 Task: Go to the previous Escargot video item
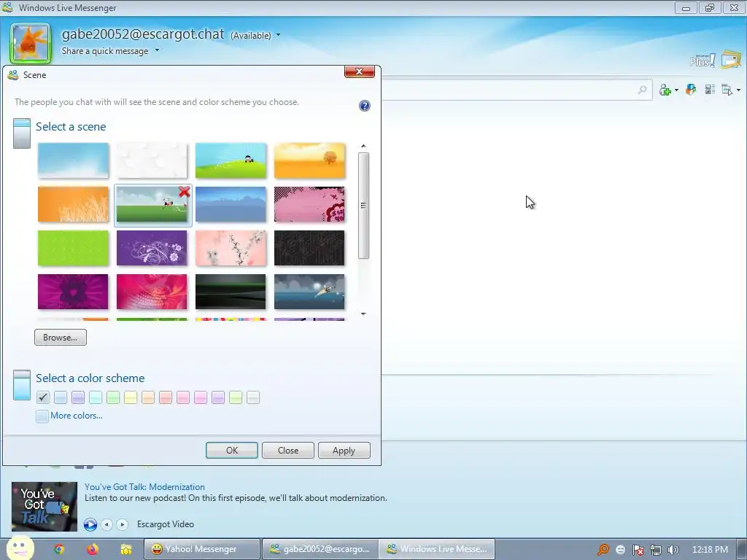click(107, 524)
